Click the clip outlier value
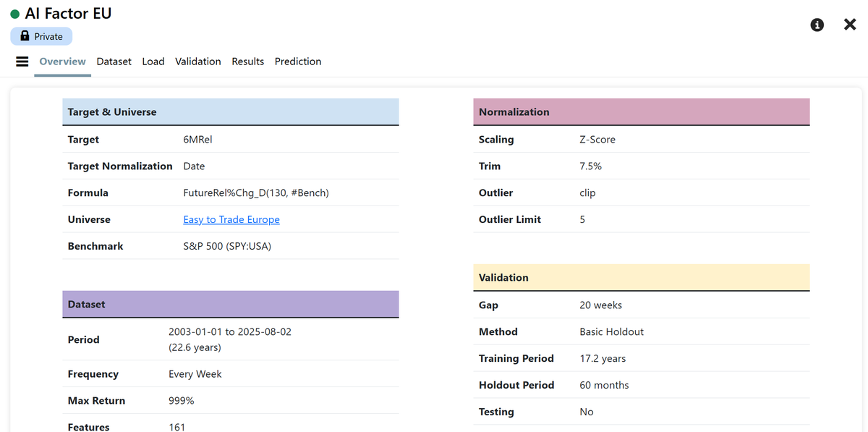This screenshot has height=432, width=868. tap(588, 193)
